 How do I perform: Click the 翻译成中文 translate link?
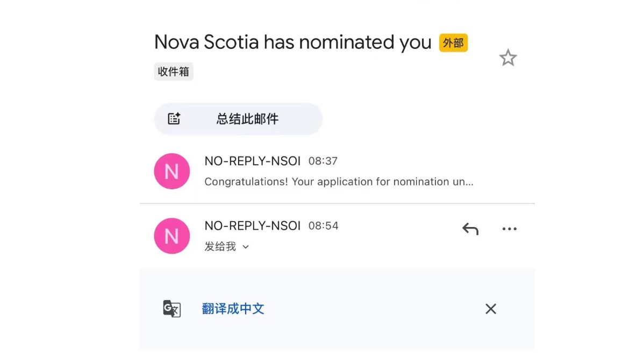233,309
